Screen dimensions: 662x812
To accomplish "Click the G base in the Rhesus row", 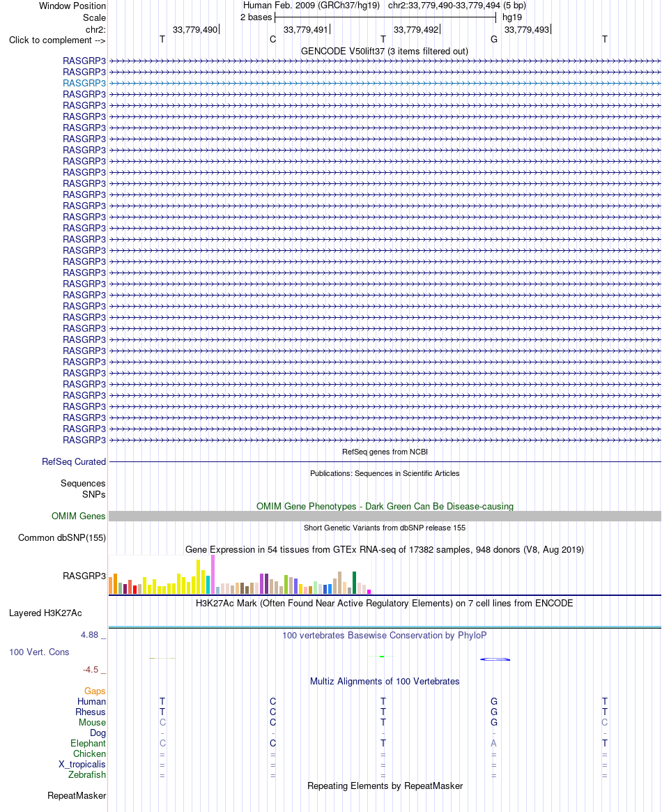I will (494, 712).
